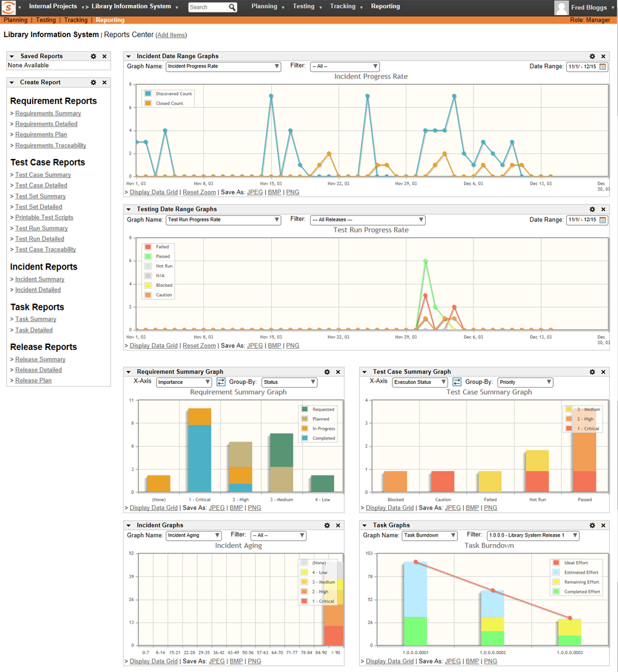
Task: Open Incident Progress Rate graph name dropdown
Action: [223, 66]
